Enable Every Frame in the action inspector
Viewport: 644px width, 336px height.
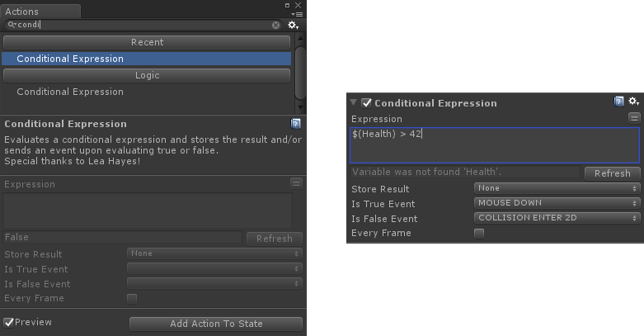pyautogui.click(x=479, y=233)
